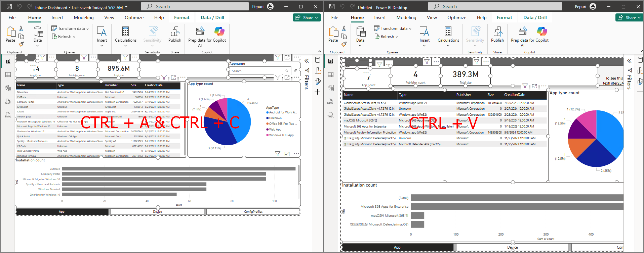Select Format painter brush in Intune Dashboard ribbon
The width and height of the screenshot is (644, 253).
[x=21, y=44]
